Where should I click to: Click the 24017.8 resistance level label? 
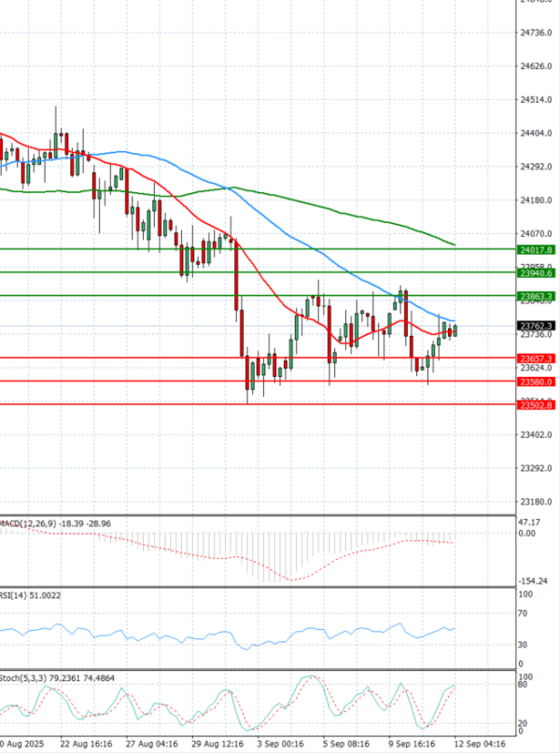(536, 250)
